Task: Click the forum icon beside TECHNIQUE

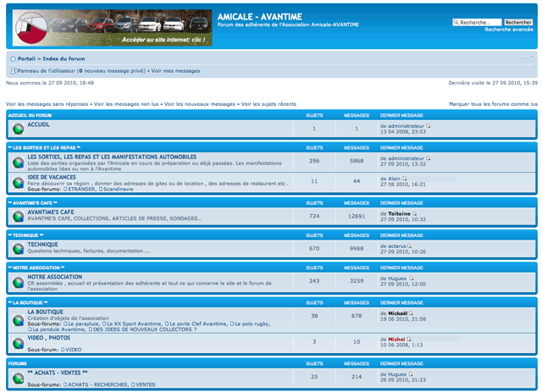Action: pyautogui.click(x=17, y=248)
